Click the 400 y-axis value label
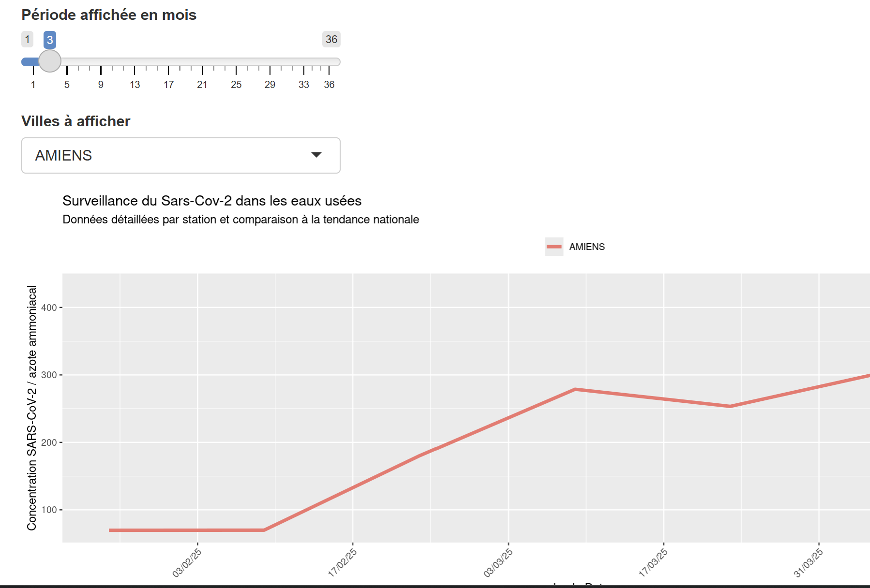 click(49, 308)
